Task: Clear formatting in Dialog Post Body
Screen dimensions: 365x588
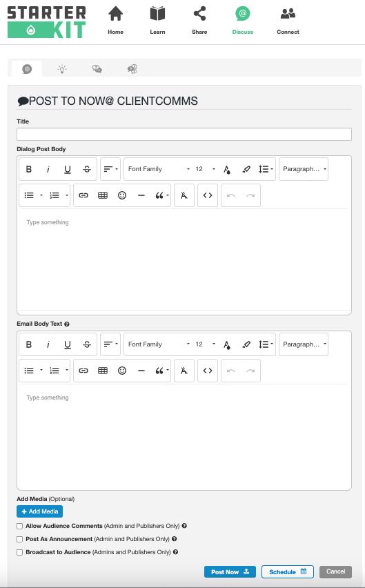Action: pyautogui.click(x=184, y=195)
